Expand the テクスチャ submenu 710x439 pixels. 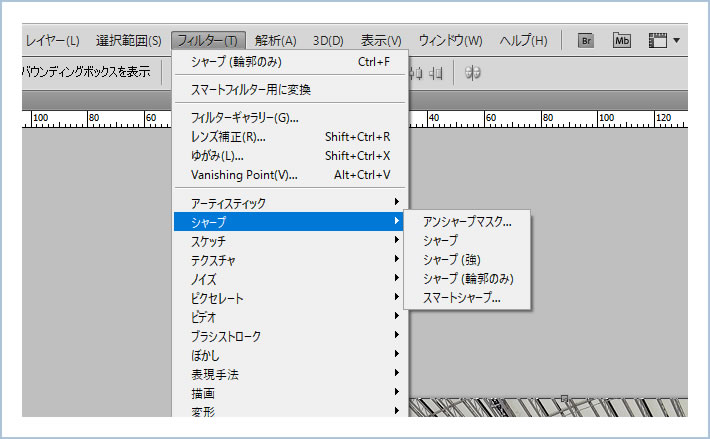(290, 260)
